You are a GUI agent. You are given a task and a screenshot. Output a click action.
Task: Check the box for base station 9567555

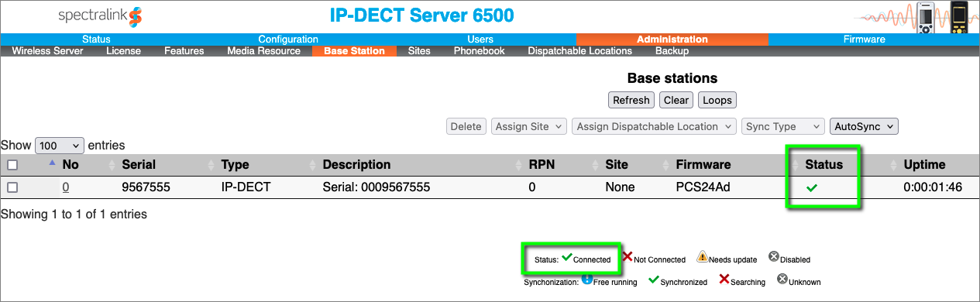[12, 187]
